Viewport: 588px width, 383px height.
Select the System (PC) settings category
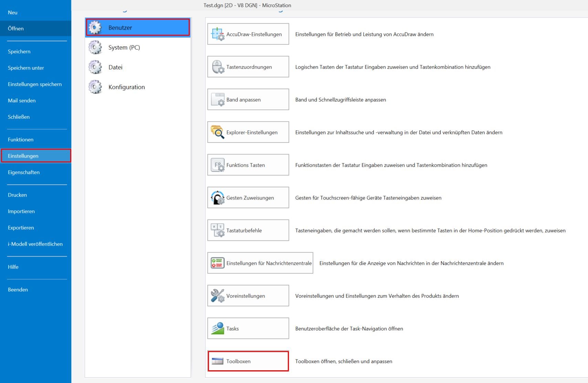pyautogui.click(x=138, y=47)
